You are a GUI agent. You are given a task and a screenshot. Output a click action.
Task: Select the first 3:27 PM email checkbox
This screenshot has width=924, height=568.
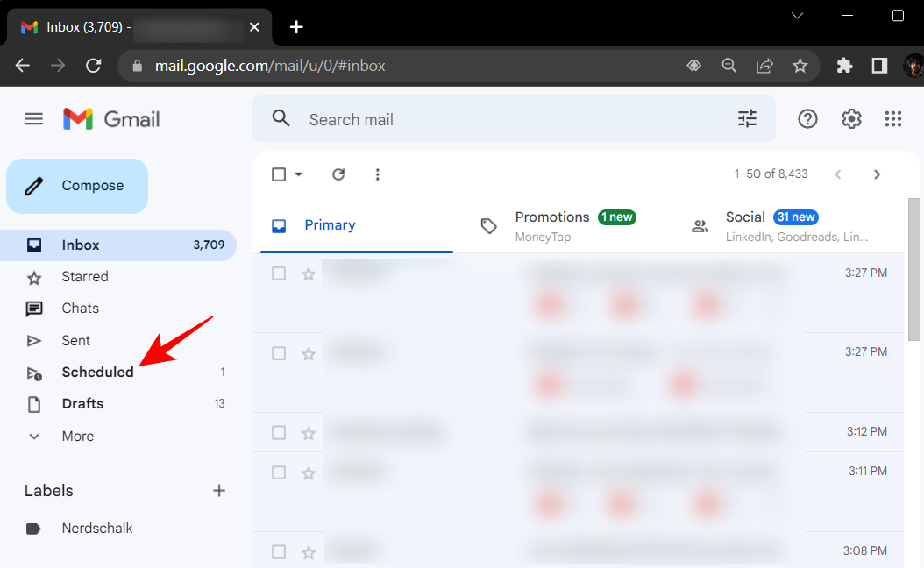(279, 273)
